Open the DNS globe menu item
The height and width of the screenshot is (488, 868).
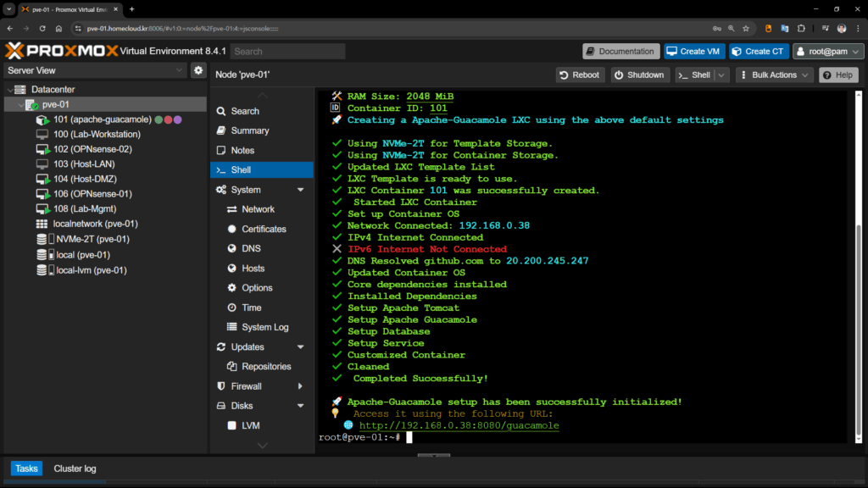[x=249, y=248]
